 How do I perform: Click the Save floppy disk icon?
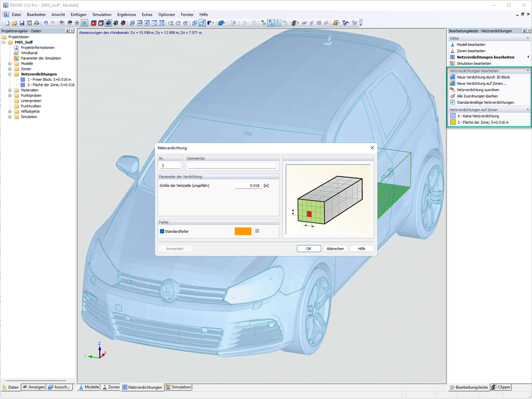point(21,23)
